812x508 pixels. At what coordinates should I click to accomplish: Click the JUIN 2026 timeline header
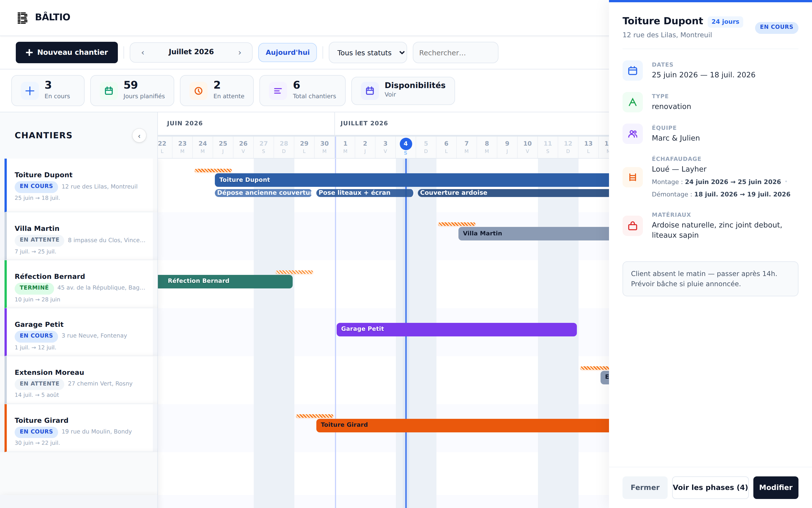click(x=185, y=123)
